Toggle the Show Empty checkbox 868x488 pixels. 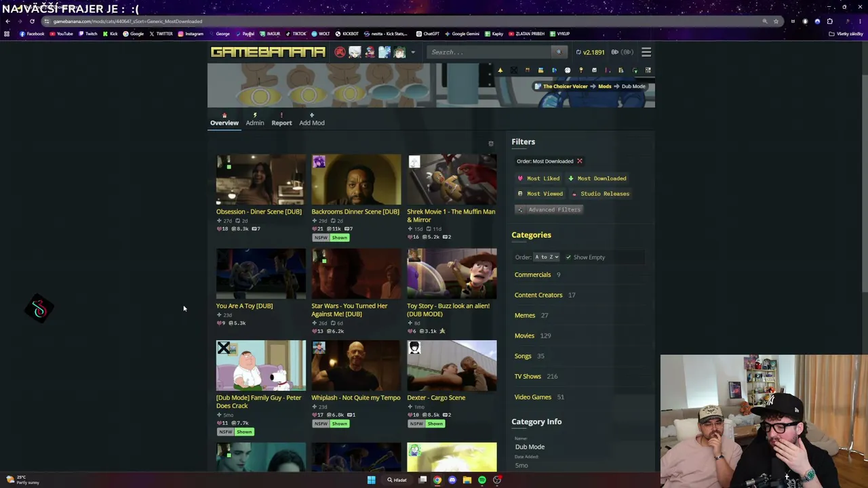pyautogui.click(x=568, y=258)
